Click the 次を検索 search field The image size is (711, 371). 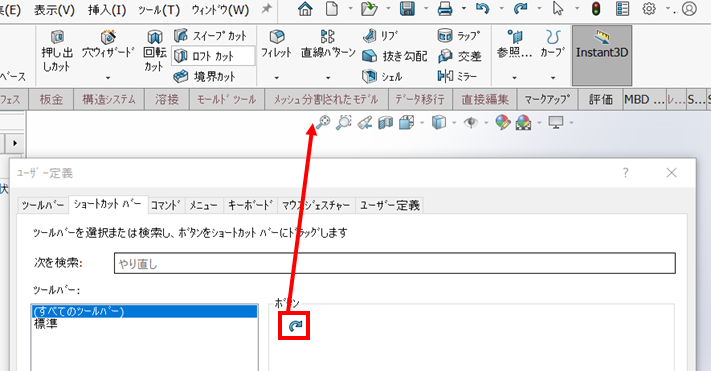tap(394, 263)
